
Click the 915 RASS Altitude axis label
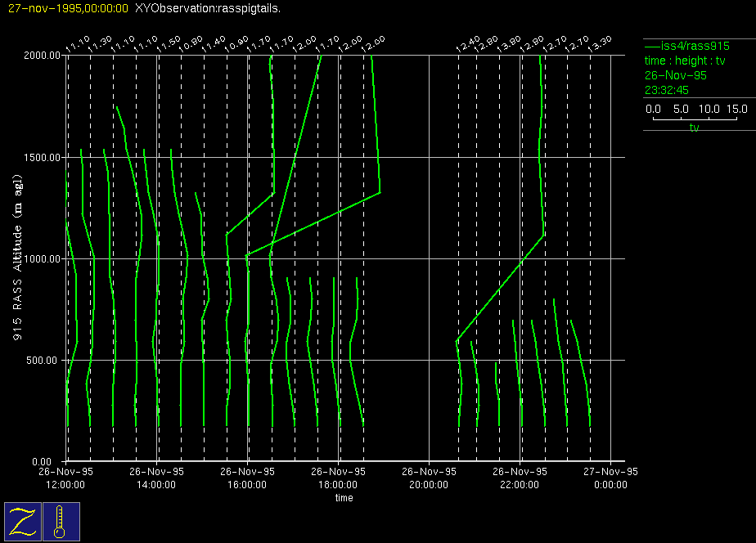(17, 258)
